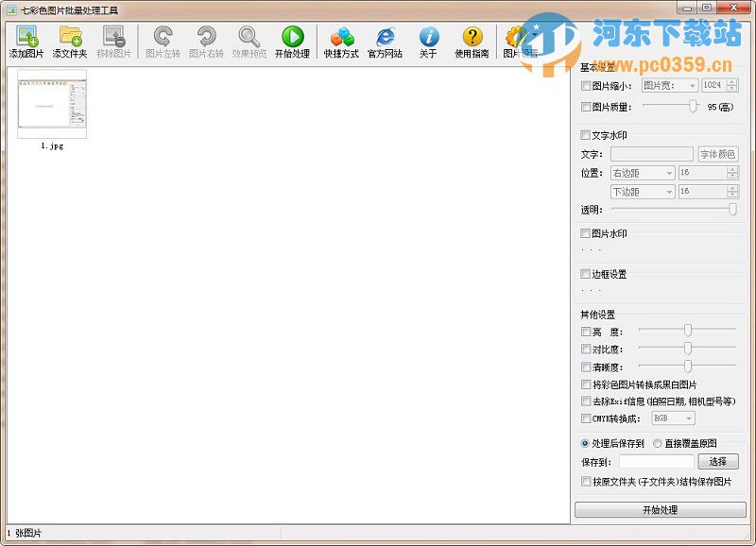Open the 添加文件夹 add folder icon
This screenshot has height=546, width=756.
(71, 40)
